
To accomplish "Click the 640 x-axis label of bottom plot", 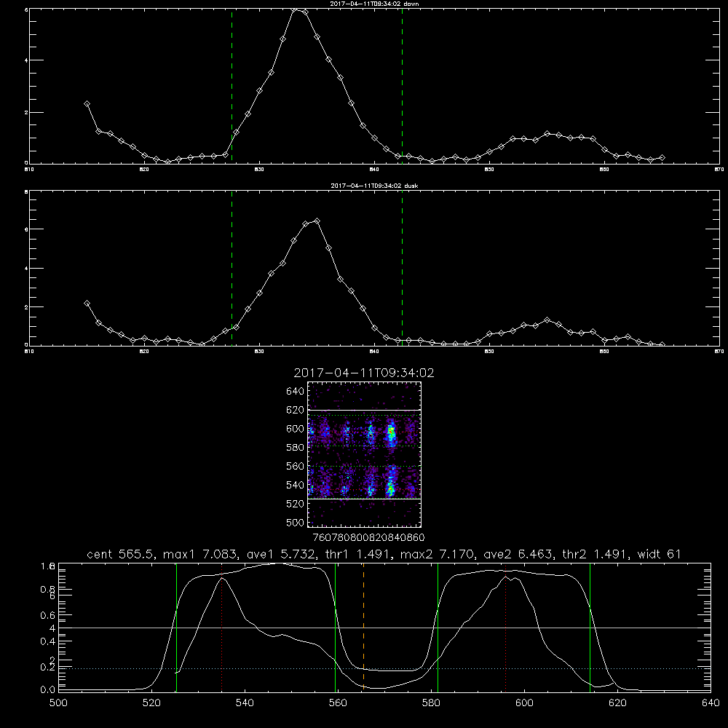I will coord(711,703).
